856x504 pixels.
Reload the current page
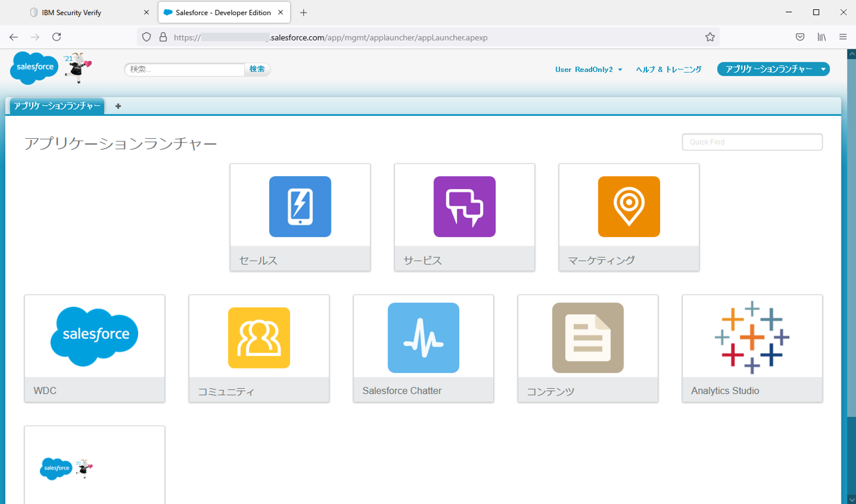pyautogui.click(x=56, y=37)
